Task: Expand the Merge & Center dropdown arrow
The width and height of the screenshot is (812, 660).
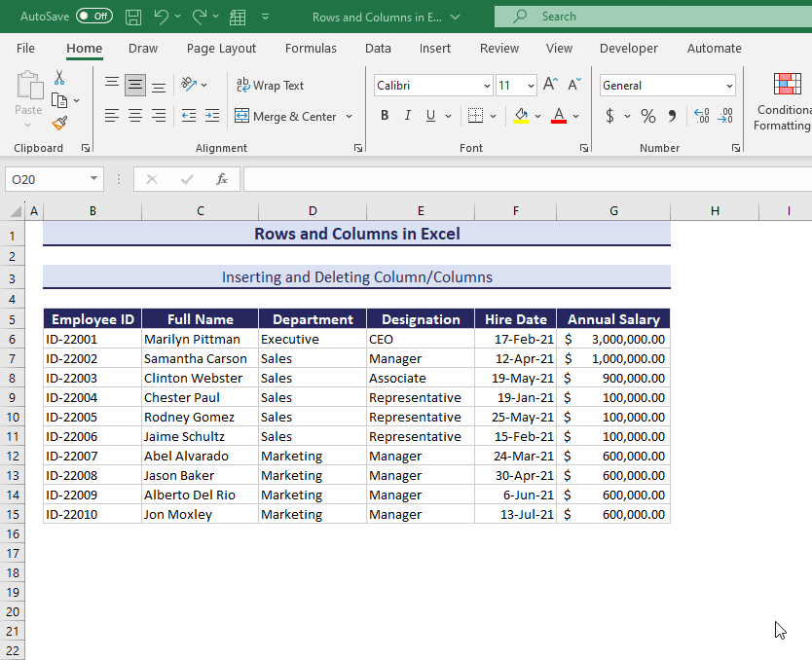Action: coord(349,116)
